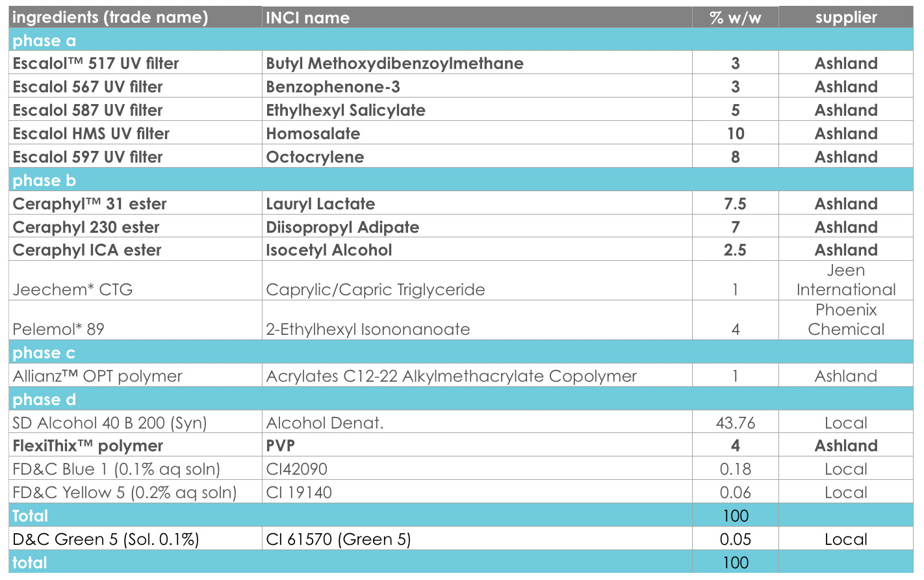Viewport: 924px width, 580px height.
Task: Click the 'Isocetyl Alcohol' cell
Action: [x=477, y=250]
